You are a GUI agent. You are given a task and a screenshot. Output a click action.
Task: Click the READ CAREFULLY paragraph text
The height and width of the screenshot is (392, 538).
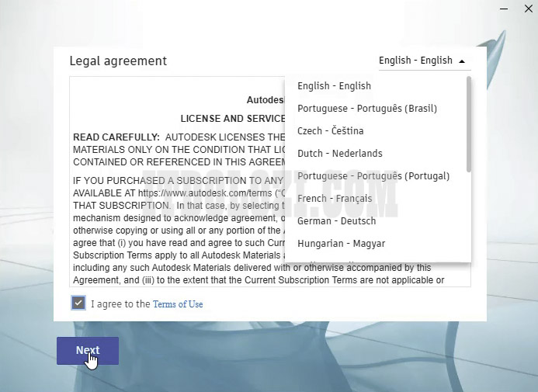click(x=179, y=150)
